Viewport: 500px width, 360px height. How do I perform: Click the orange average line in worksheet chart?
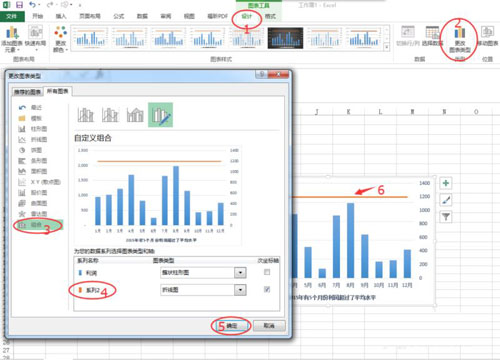click(x=350, y=197)
